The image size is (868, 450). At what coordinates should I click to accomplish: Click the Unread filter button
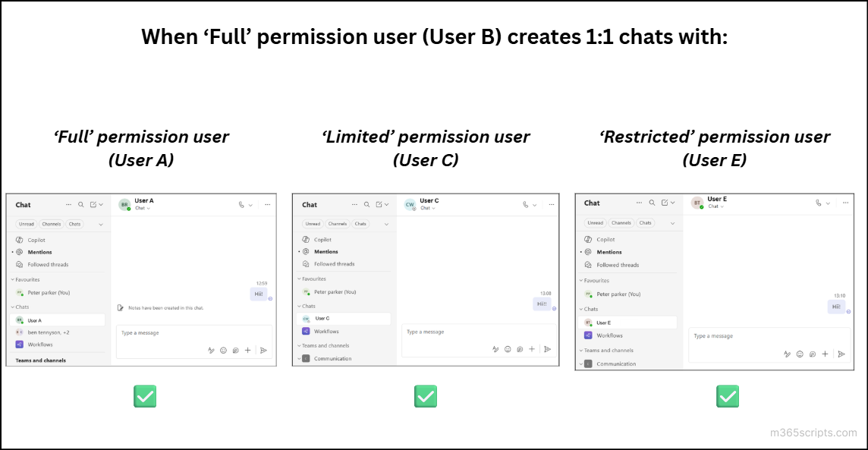pyautogui.click(x=26, y=224)
